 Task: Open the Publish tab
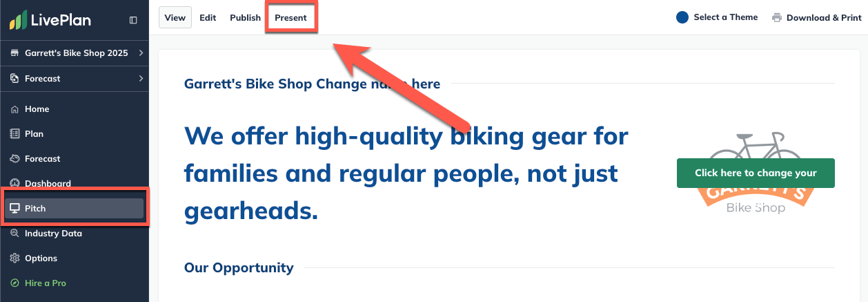click(245, 18)
